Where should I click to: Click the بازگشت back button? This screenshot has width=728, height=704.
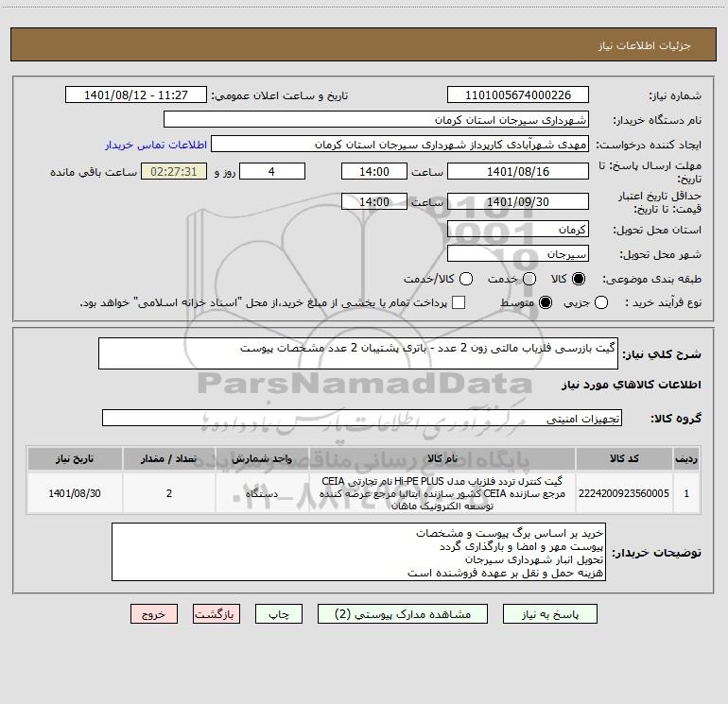(x=217, y=614)
